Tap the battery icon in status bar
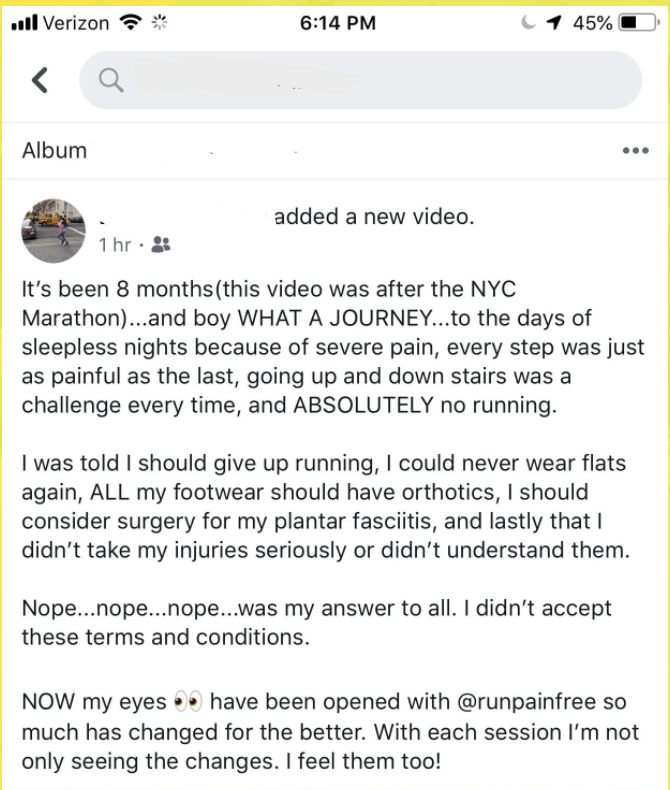This screenshot has width=670, height=790. tap(638, 23)
